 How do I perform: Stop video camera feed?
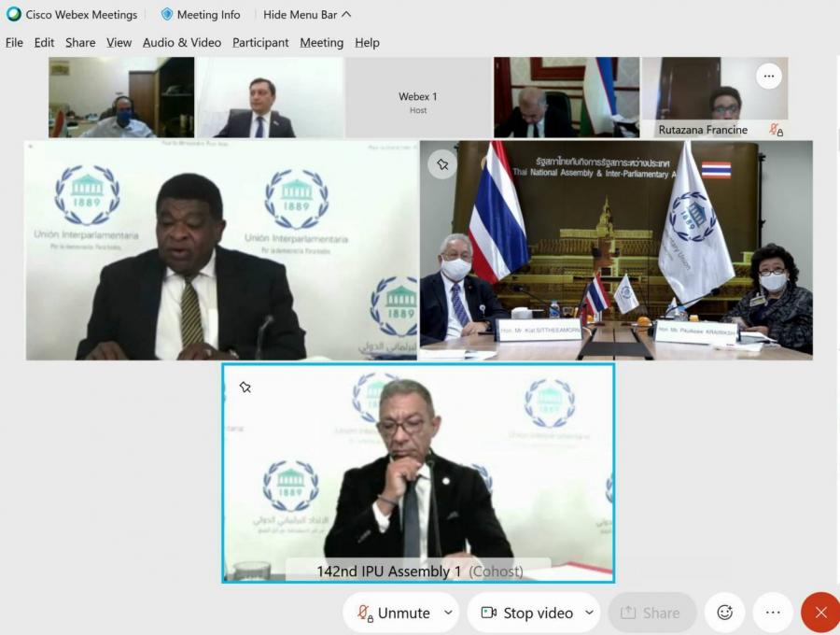pyautogui.click(x=527, y=613)
